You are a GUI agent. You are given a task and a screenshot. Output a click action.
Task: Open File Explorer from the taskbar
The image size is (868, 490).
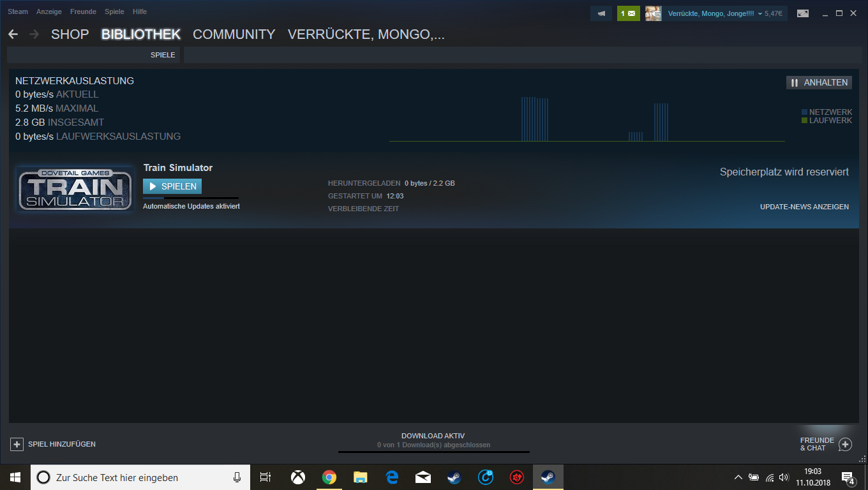[361, 477]
